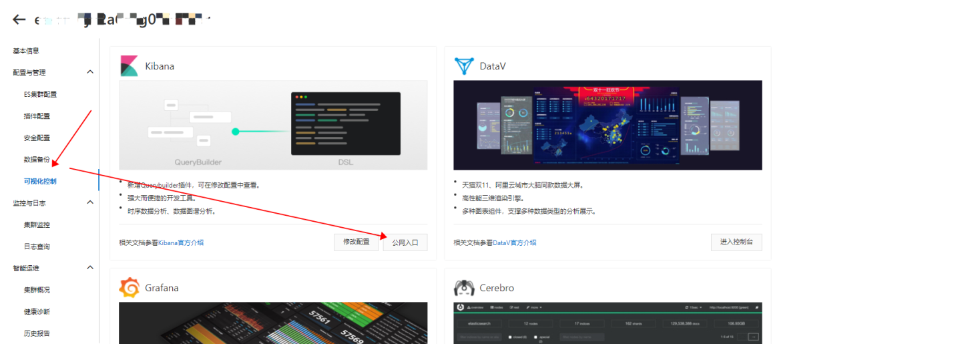The image size is (980, 344).
Task: Open 集群监控 in the sidebar
Action: pyautogui.click(x=37, y=224)
